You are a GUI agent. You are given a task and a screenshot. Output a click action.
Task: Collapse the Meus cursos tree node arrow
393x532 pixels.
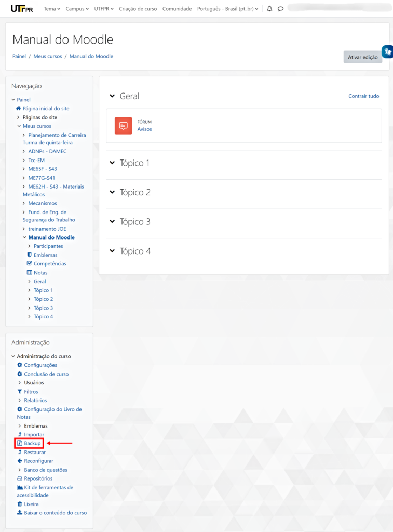point(19,126)
